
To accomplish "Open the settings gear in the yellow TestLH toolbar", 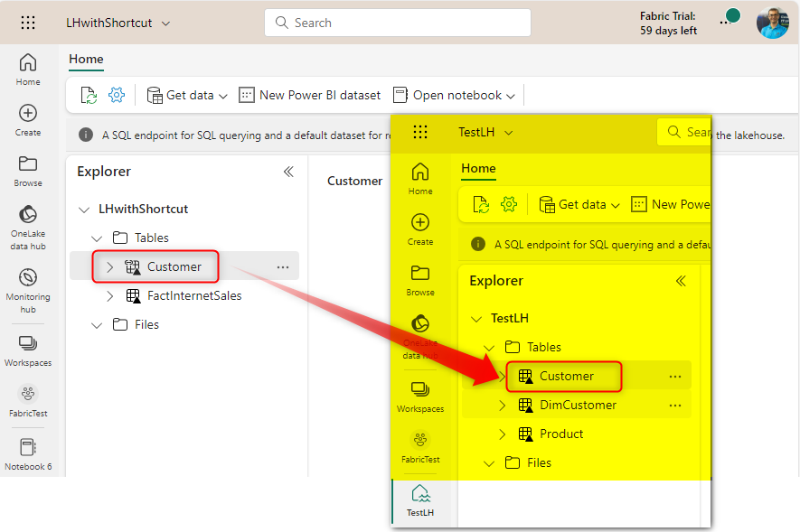I will click(x=509, y=204).
